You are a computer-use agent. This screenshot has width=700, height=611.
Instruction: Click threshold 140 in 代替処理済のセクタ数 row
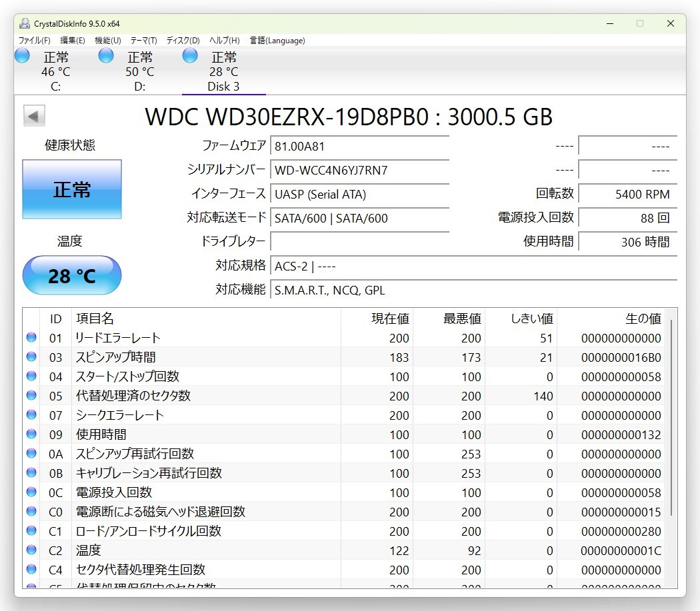tap(543, 396)
